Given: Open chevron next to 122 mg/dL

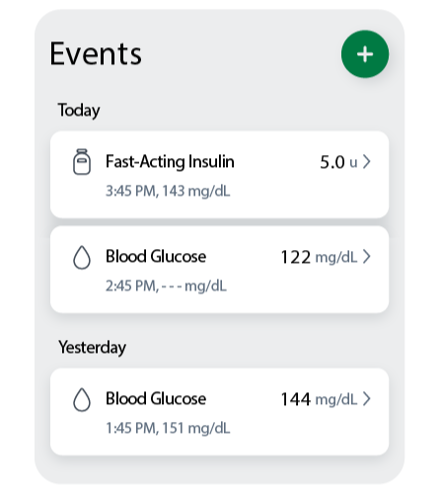Looking at the screenshot, I should pyautogui.click(x=367, y=257).
